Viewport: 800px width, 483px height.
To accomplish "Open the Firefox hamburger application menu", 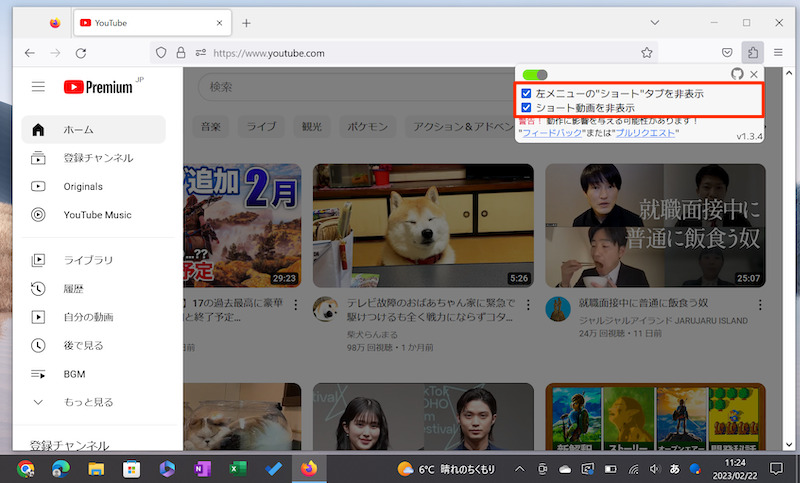I will tap(780, 52).
